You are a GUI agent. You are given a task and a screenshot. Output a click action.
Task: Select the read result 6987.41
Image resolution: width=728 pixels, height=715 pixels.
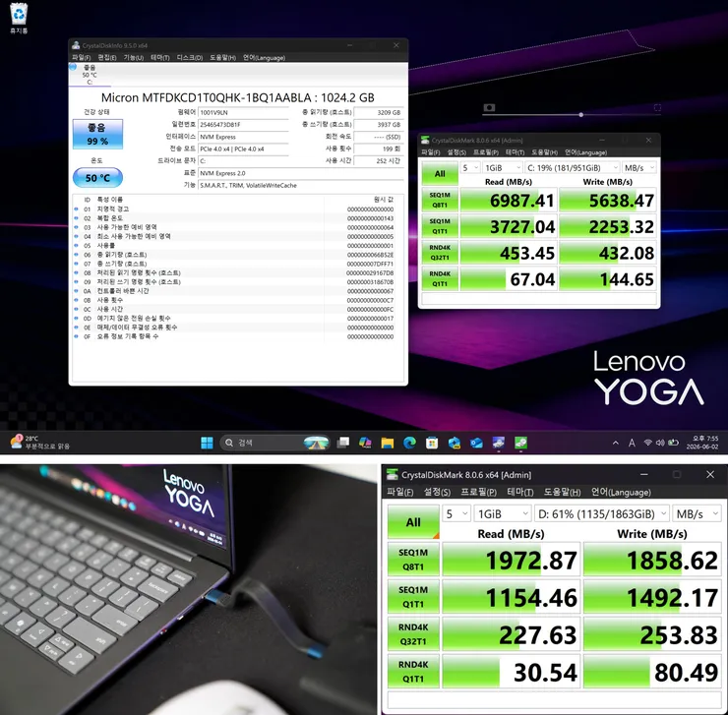coord(509,200)
